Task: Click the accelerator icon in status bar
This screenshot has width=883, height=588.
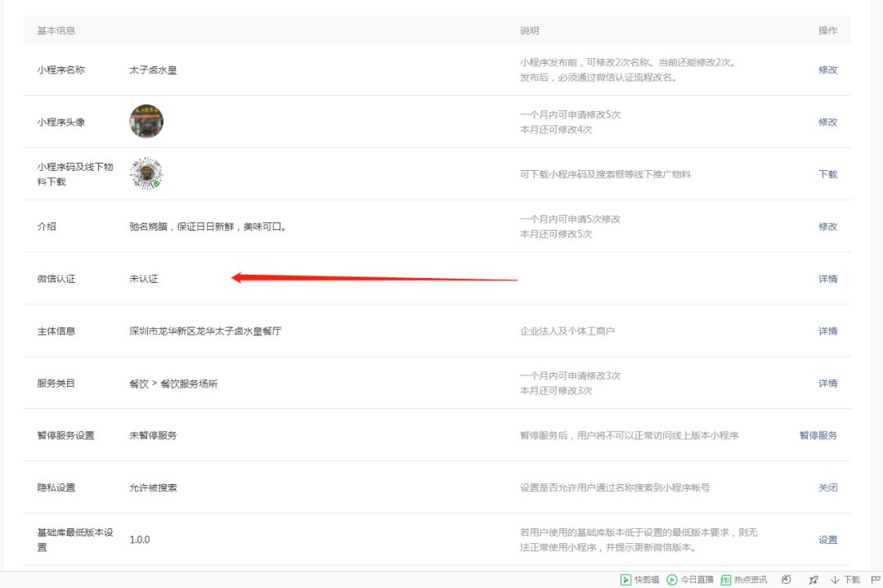Action: tap(787, 580)
